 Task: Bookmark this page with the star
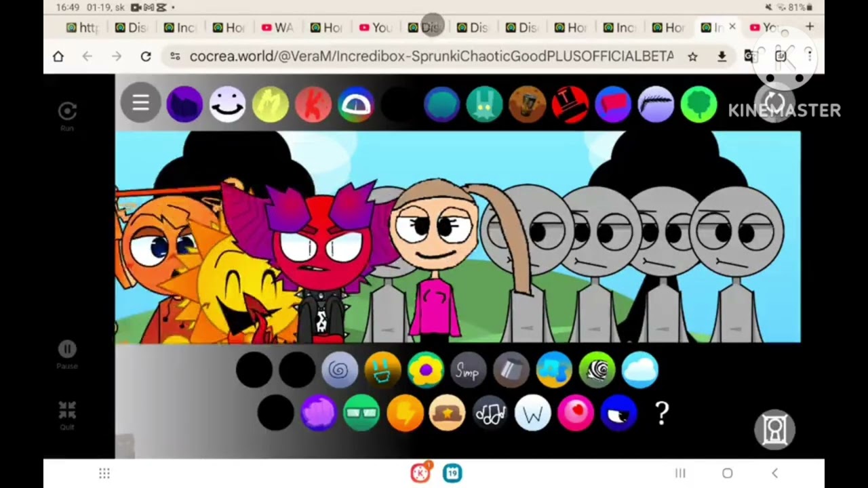692,57
